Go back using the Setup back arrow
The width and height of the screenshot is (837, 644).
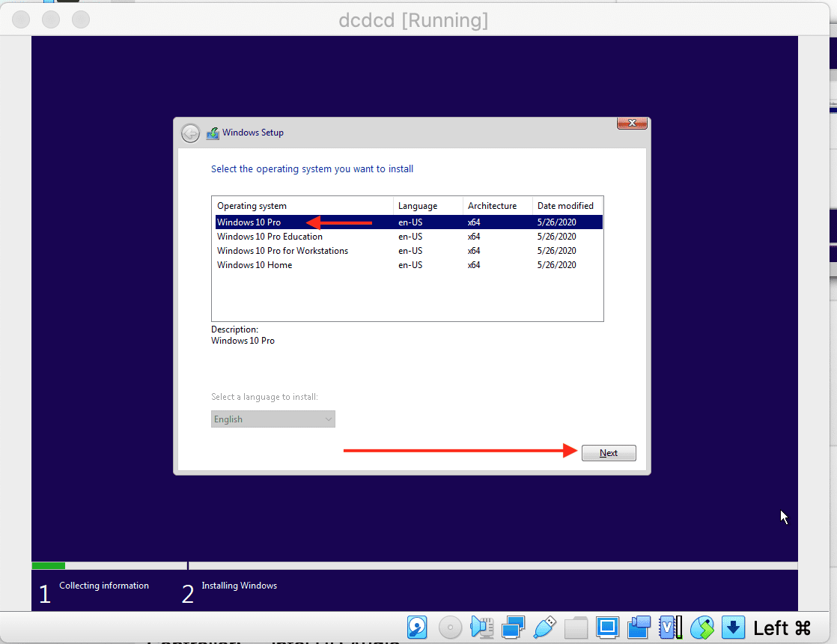(191, 133)
